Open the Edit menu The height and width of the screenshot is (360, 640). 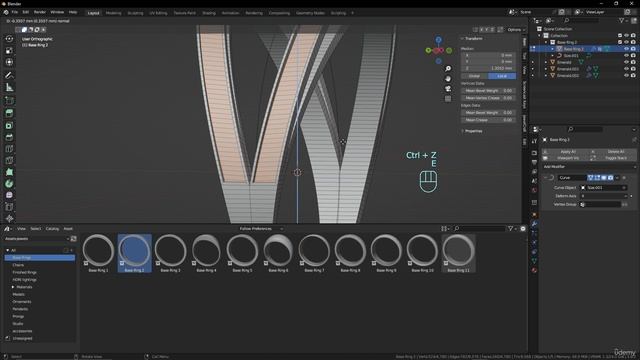(26, 12)
